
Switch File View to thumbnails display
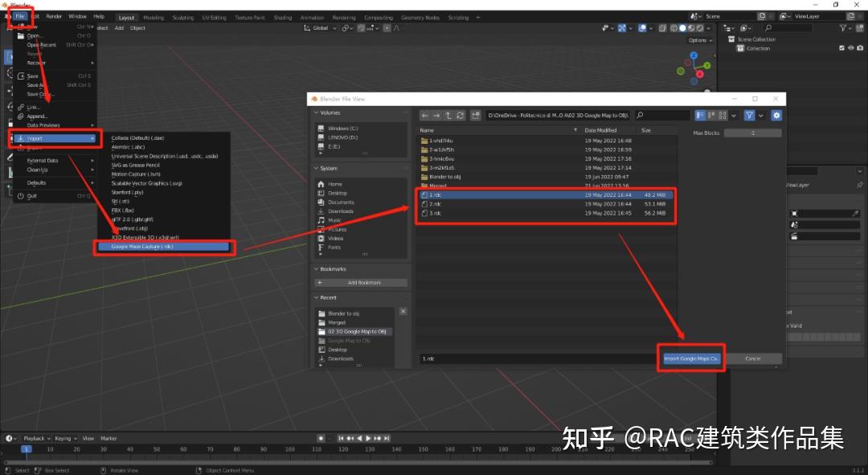723,115
